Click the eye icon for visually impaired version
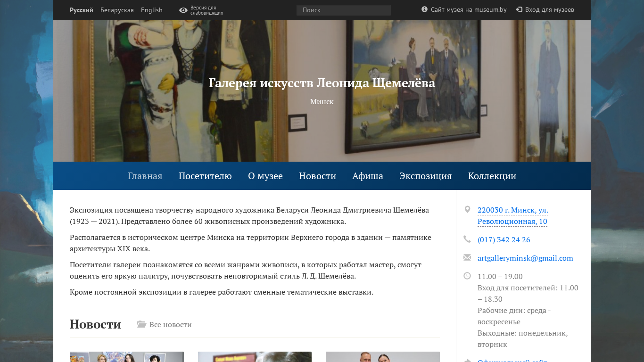This screenshot has height=362, width=644. click(x=183, y=10)
